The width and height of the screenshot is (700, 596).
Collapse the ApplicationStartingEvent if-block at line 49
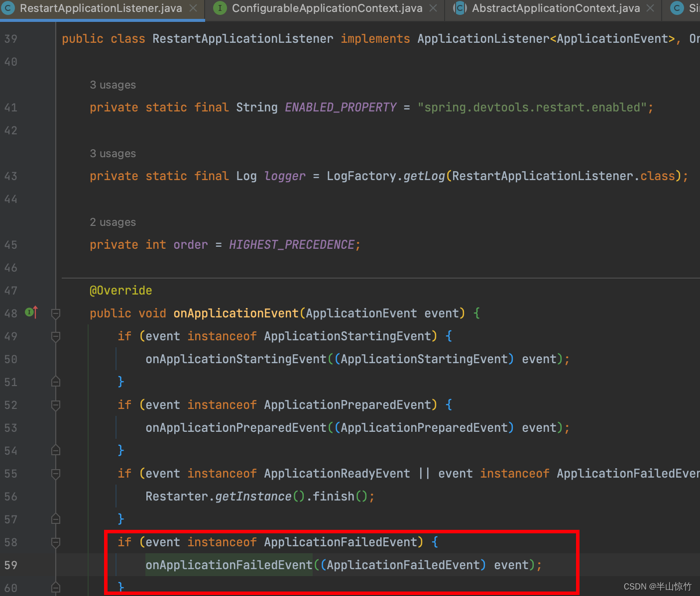[x=56, y=336]
